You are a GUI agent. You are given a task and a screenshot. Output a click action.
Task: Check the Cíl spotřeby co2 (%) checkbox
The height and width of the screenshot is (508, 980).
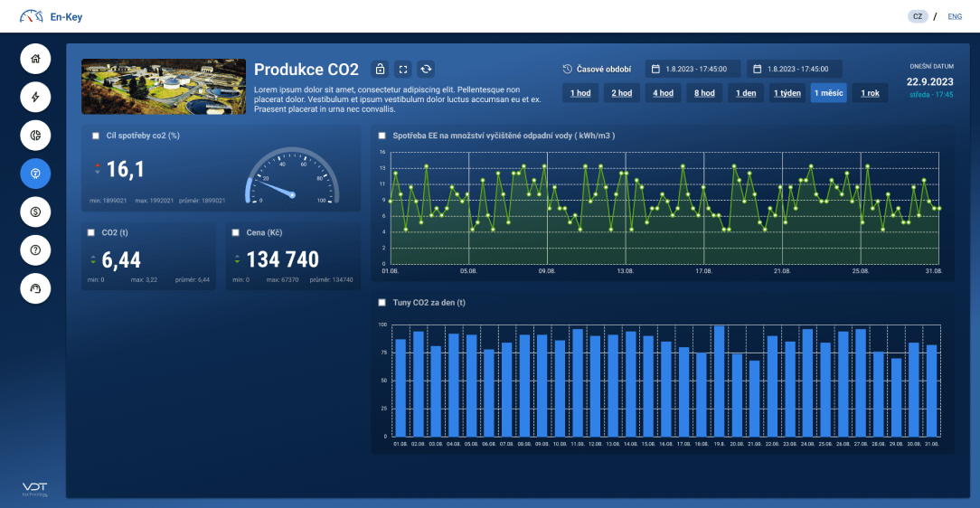pyautogui.click(x=96, y=136)
